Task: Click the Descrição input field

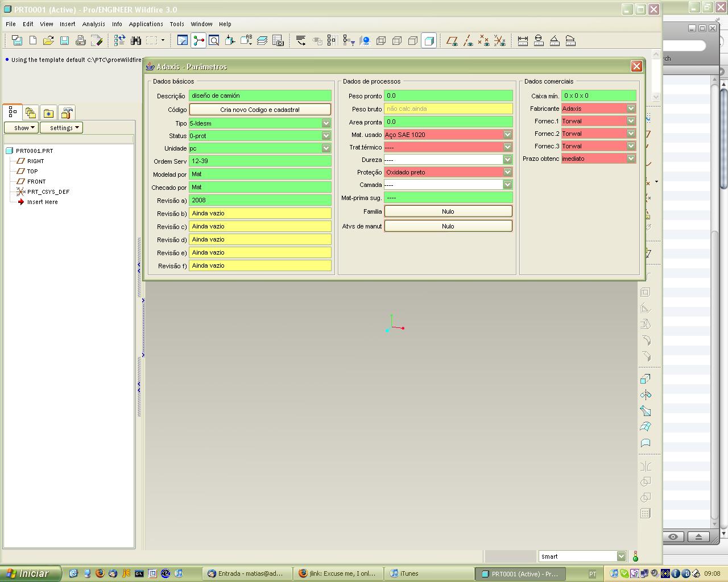Action: (260, 95)
